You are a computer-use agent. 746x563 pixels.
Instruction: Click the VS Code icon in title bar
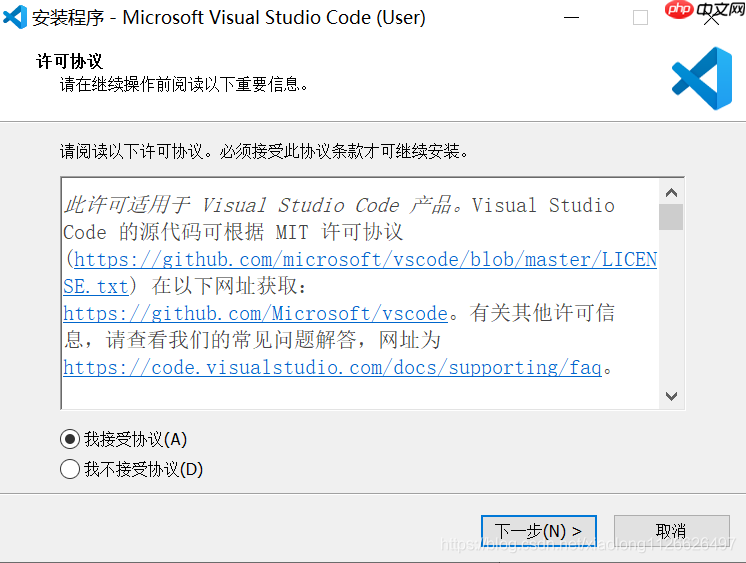coord(15,17)
